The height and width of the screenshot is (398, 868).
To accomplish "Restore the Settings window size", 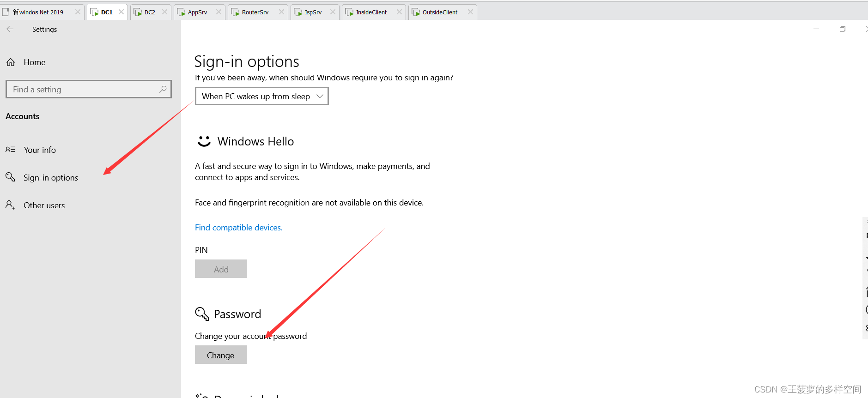I will [843, 29].
